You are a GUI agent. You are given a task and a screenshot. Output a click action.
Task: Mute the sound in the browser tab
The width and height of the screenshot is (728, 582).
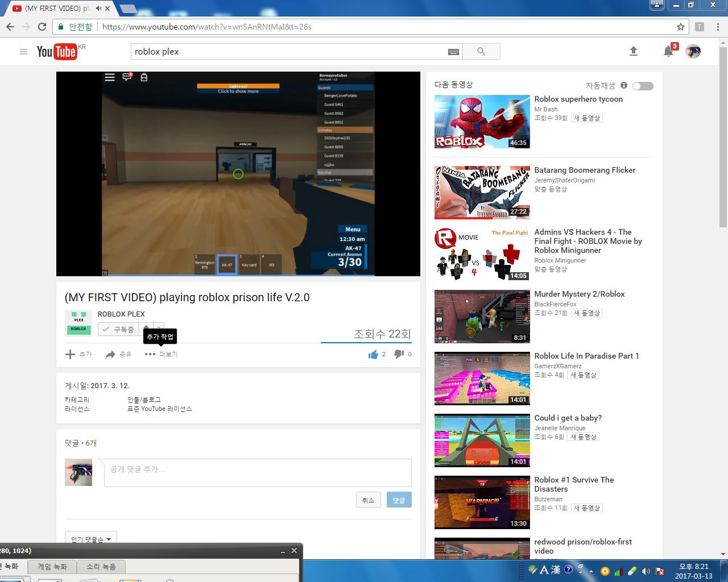point(98,9)
